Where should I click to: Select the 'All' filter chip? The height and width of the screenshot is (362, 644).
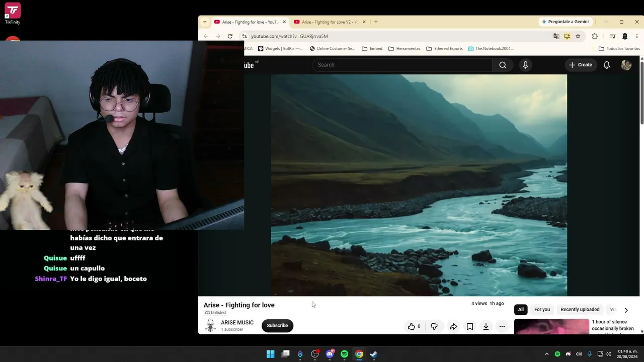point(521,309)
